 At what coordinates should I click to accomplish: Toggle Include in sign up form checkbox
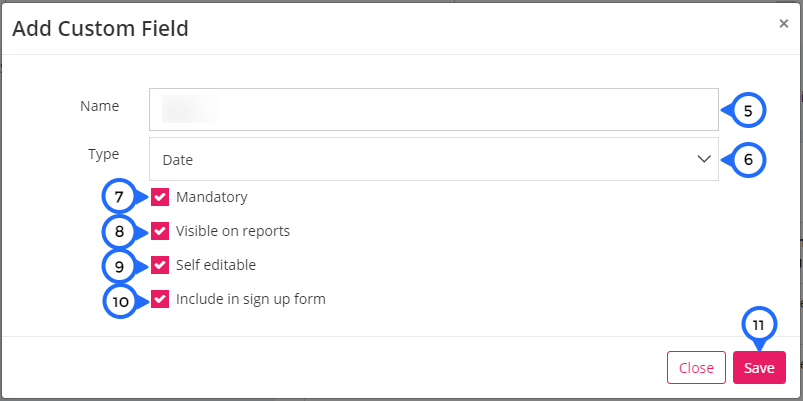click(160, 299)
